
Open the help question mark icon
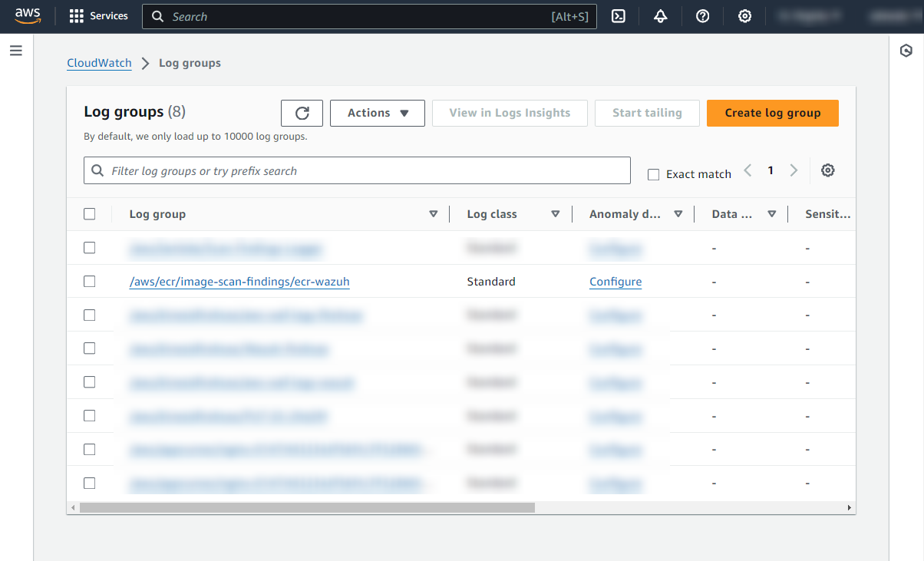tap(702, 16)
